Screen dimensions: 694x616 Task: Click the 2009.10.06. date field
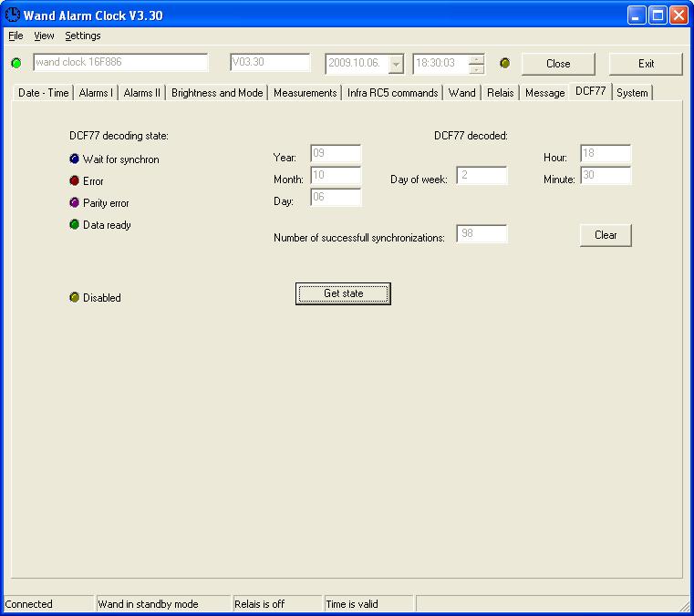click(x=357, y=64)
